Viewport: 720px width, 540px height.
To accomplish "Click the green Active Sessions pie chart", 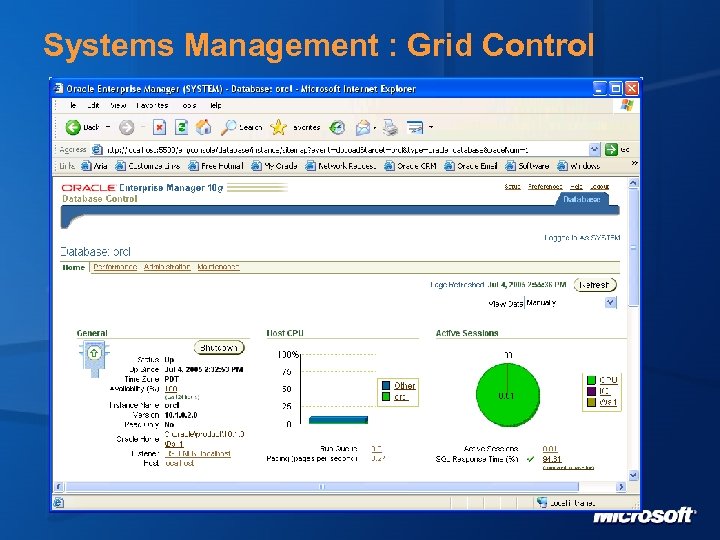I will tap(508, 395).
